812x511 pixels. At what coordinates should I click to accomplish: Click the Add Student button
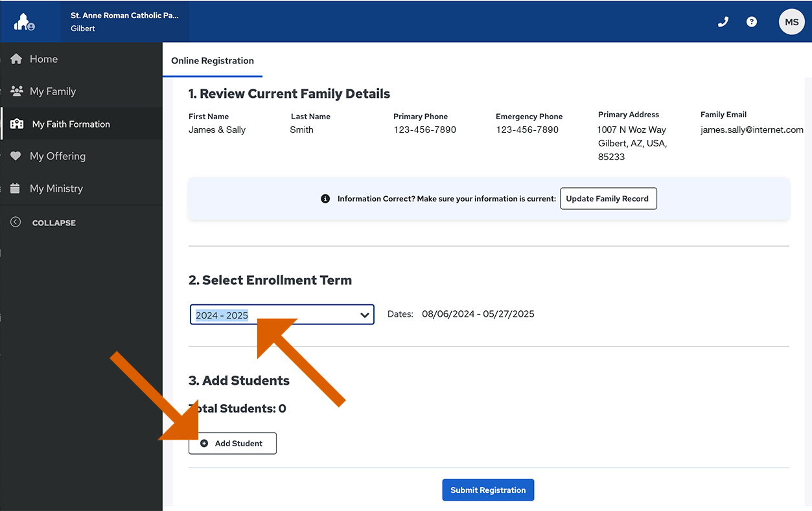[233, 444]
